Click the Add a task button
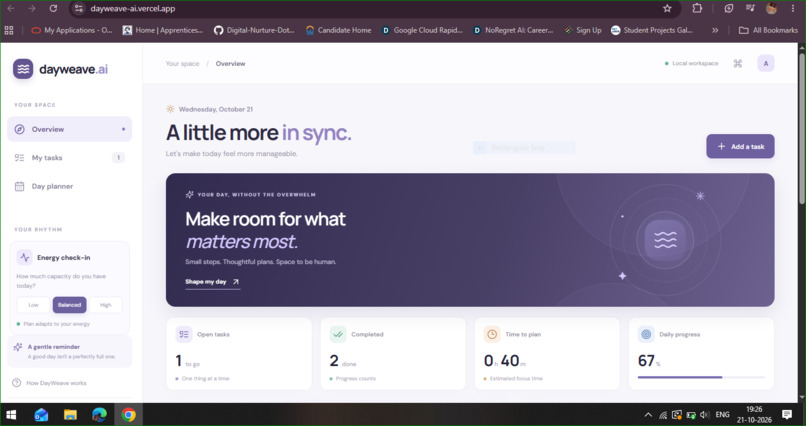 point(740,146)
